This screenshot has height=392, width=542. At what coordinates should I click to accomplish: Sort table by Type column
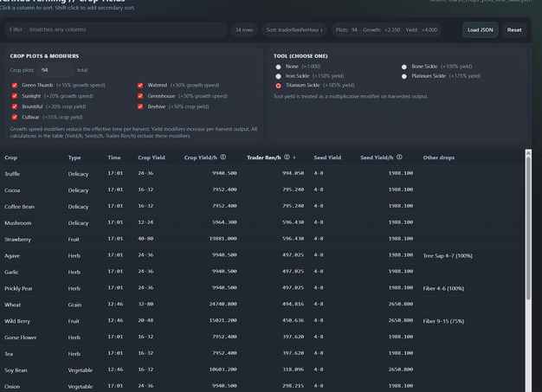tap(74, 157)
